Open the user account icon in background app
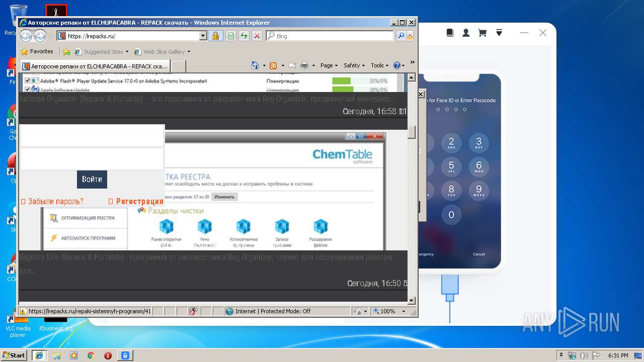The image size is (644, 362). click(466, 33)
